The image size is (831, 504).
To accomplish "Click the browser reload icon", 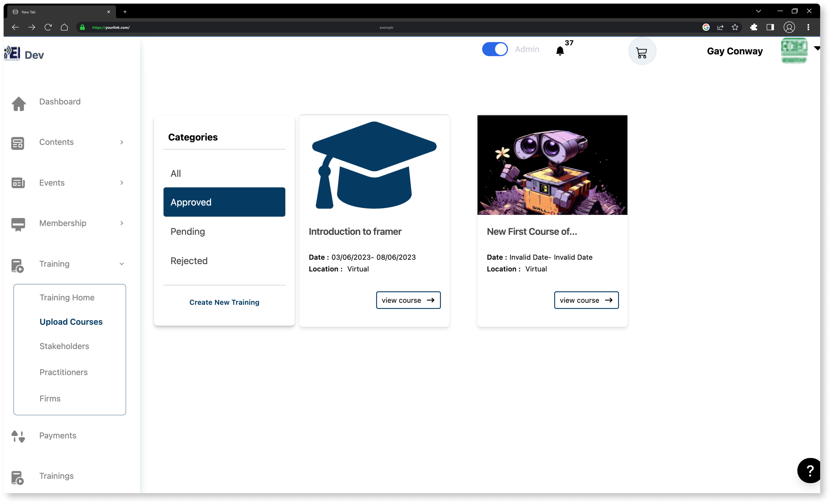I will point(48,27).
